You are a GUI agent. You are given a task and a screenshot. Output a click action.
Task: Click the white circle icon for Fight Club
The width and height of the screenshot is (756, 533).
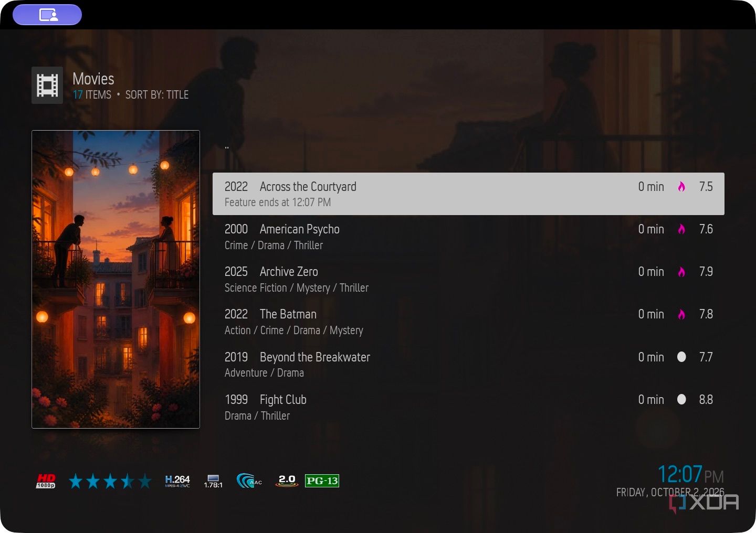(x=681, y=399)
